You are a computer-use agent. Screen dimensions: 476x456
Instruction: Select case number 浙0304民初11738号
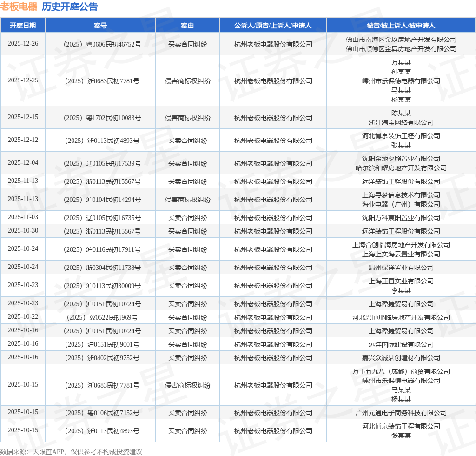click(113, 268)
